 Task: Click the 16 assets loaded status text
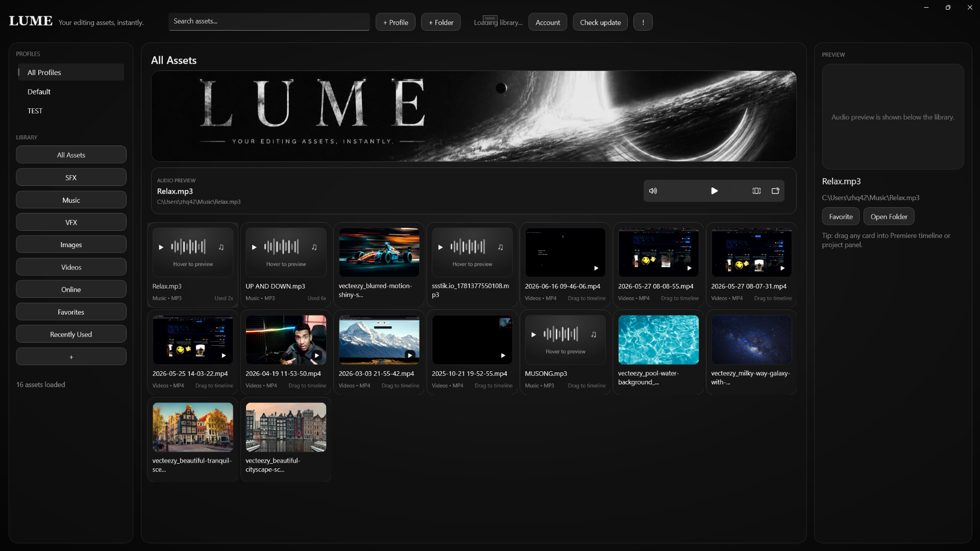click(40, 385)
